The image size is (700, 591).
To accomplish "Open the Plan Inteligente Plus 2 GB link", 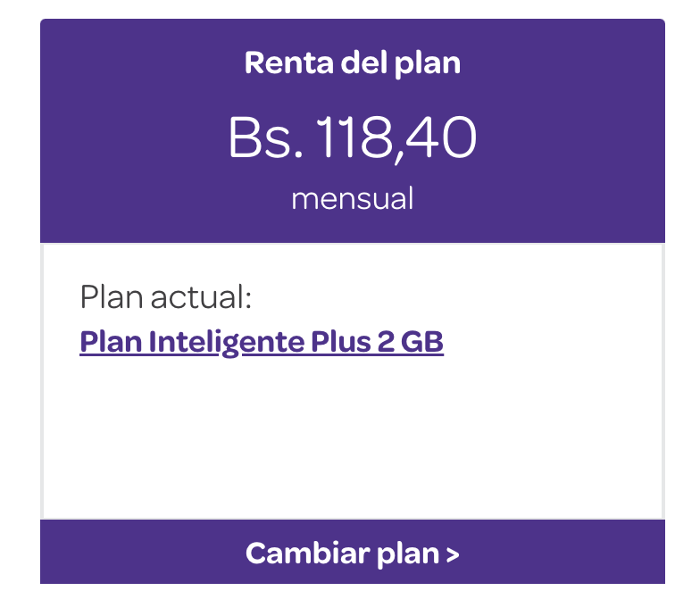I will click(262, 341).
